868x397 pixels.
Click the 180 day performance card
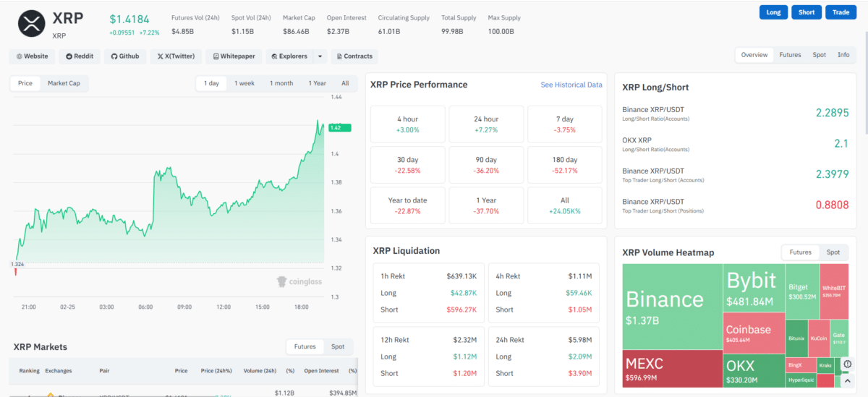point(565,164)
